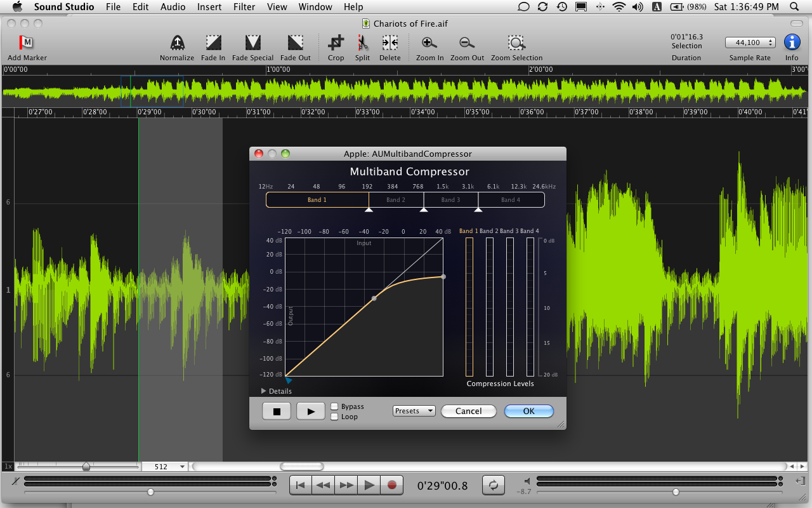Switch to the Band 2 tab

396,199
